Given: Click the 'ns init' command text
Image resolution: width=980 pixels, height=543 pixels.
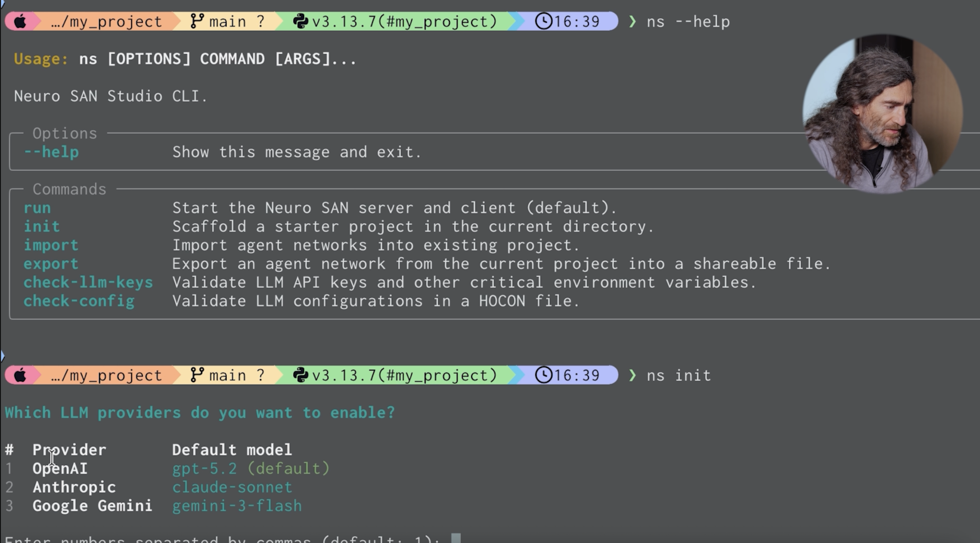Looking at the screenshot, I should 679,376.
